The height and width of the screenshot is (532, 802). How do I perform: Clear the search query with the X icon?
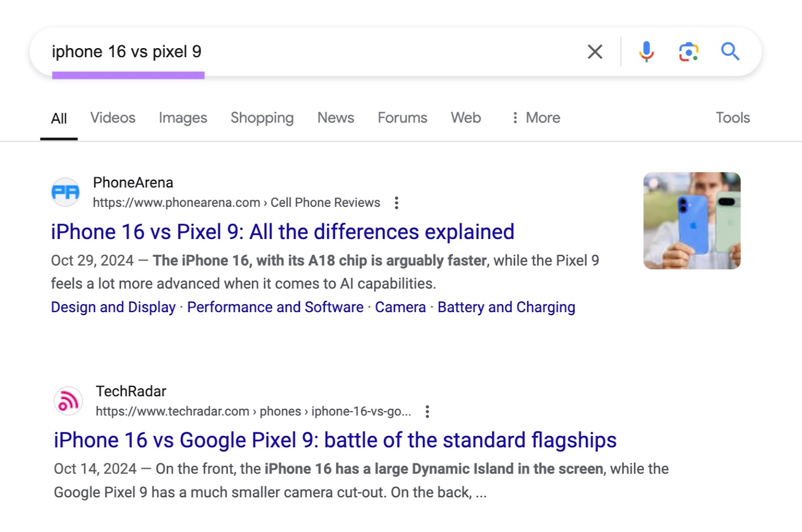(595, 52)
